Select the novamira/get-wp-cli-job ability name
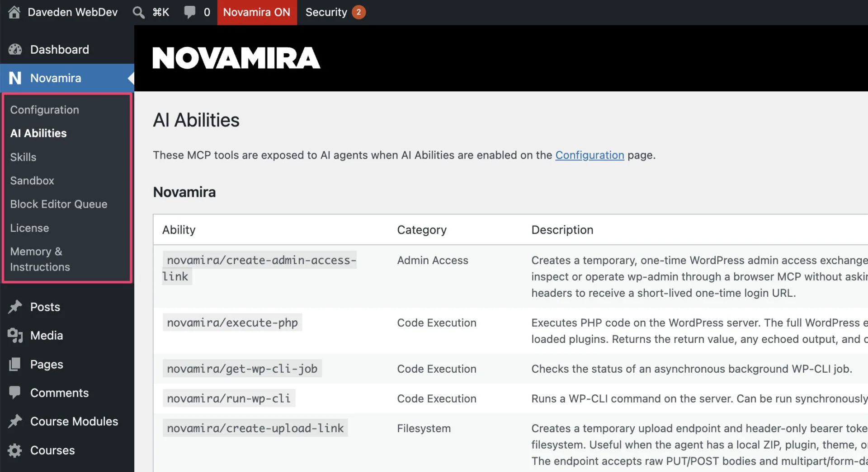 (242, 369)
